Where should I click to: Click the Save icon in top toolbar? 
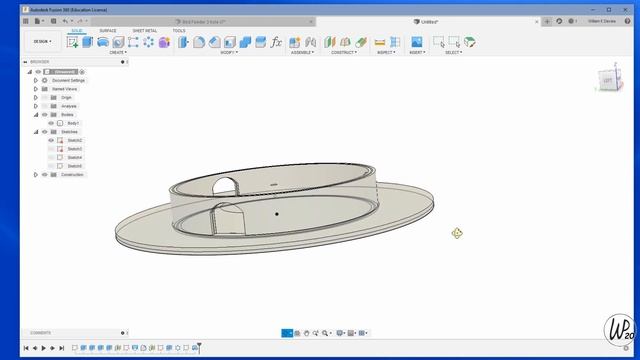pyautogui.click(x=53, y=21)
